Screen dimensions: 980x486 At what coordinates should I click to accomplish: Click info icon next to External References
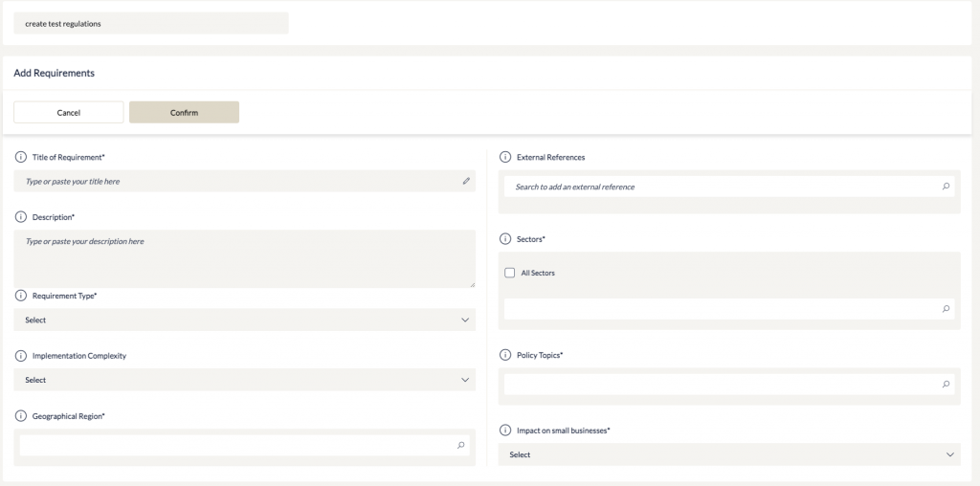[505, 157]
